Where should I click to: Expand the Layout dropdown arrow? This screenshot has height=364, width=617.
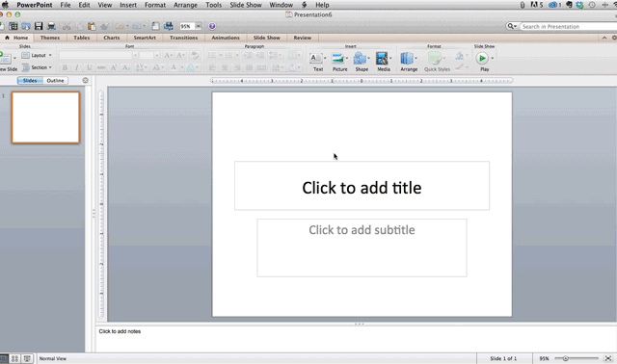[x=50, y=56]
